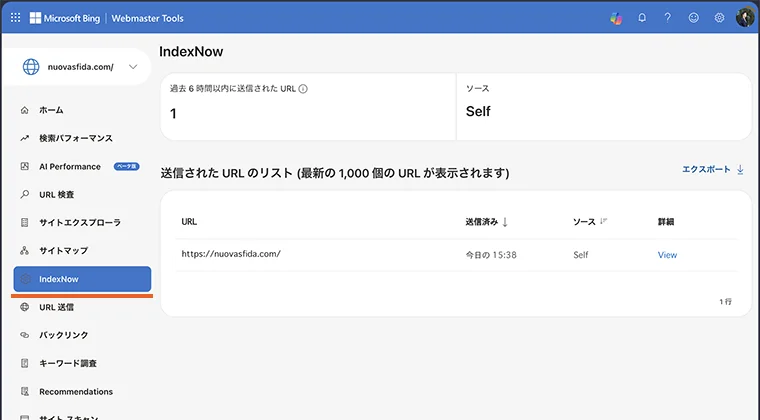Screen dimensions: 760x420
Task: Click the site explorer icon
Action: click(25, 222)
